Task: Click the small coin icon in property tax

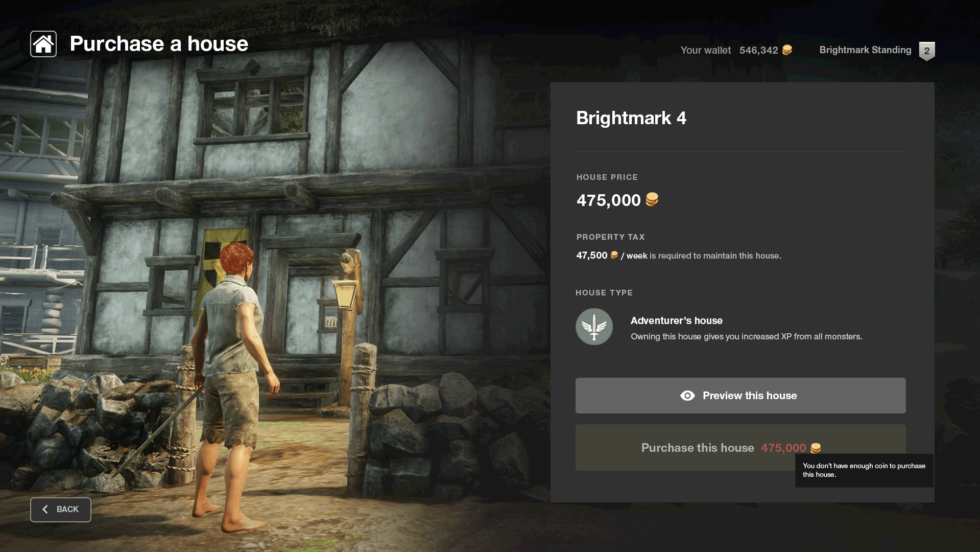Action: [614, 255]
